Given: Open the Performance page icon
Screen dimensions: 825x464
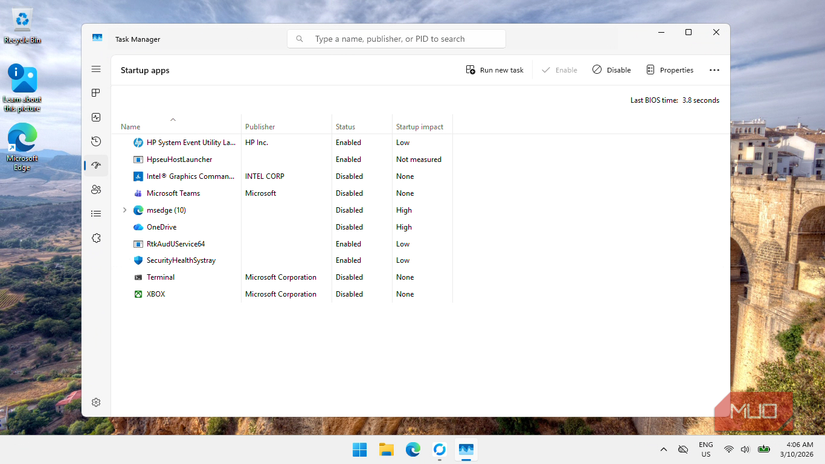Looking at the screenshot, I should click(x=96, y=117).
